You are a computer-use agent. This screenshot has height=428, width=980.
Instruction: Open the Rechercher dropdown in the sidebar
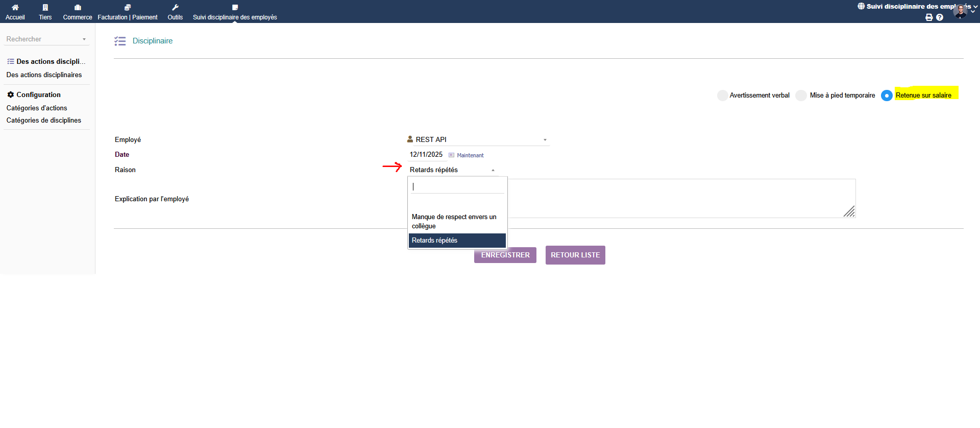(46, 39)
